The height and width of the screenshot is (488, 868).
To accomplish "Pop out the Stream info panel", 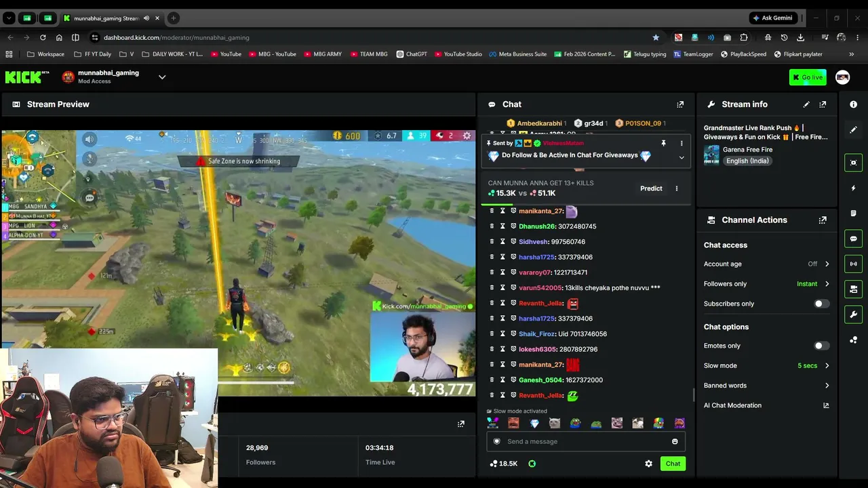I will pyautogui.click(x=823, y=104).
